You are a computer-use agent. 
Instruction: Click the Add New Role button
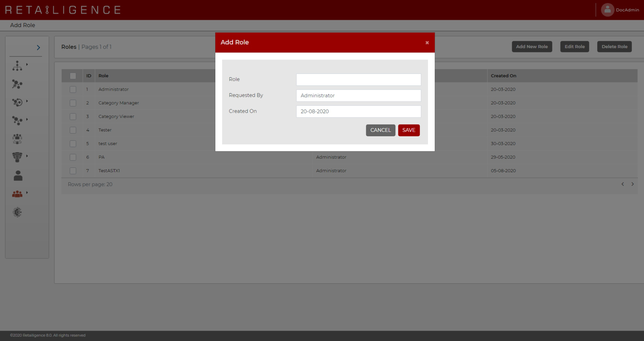[532, 47]
